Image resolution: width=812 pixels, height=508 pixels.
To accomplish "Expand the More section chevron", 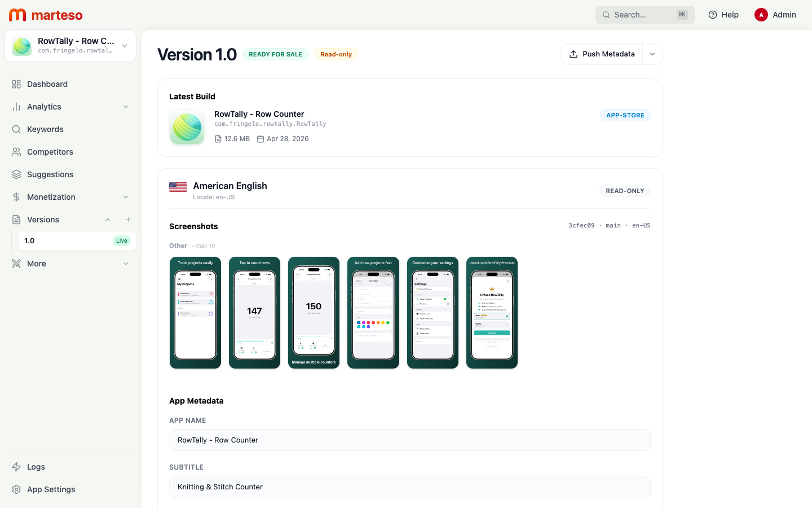I will click(x=126, y=264).
